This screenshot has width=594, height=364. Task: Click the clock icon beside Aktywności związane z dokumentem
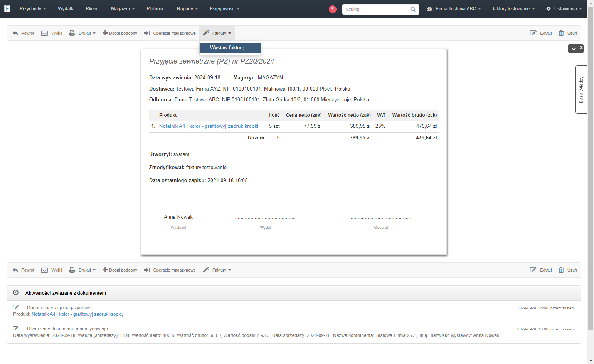(16, 293)
